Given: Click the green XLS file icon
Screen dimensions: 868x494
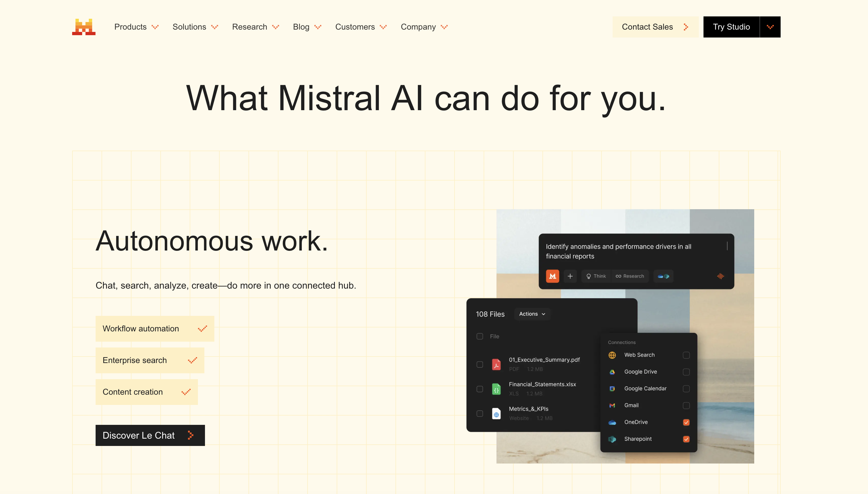Looking at the screenshot, I should pyautogui.click(x=496, y=389).
